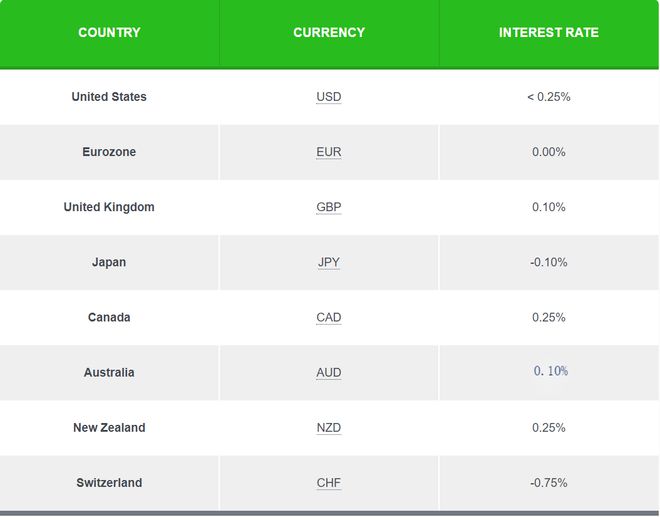The image size is (660, 517).
Task: Select the United Kingdom country cell
Action: (109, 207)
